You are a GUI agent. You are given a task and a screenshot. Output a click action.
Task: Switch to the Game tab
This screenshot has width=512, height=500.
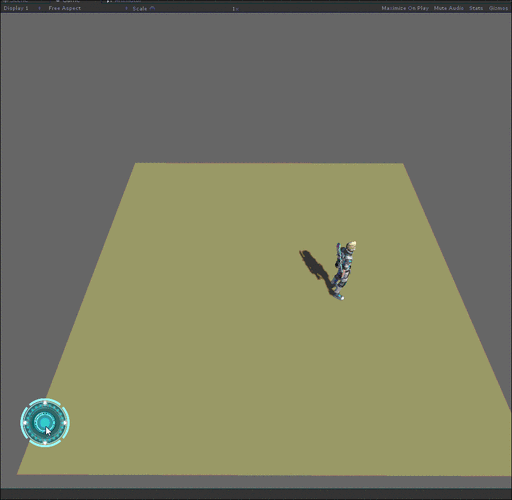click(68, 1)
